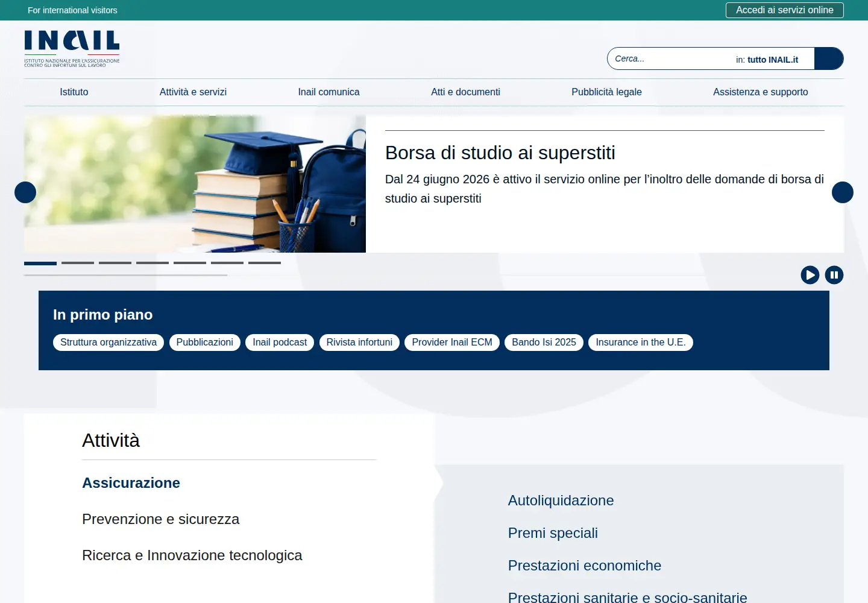The width and height of the screenshot is (868, 603).
Task: Open the Istituto menu
Action: [74, 92]
